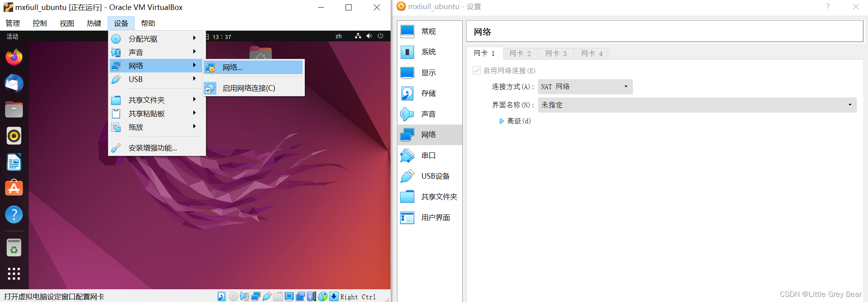
Task: Open the 界面名称 未指定 dropdown
Action: point(697,105)
